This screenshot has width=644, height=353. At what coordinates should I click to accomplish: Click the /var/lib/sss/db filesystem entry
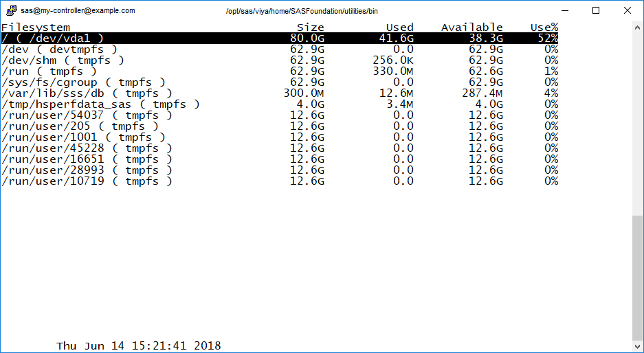87,93
